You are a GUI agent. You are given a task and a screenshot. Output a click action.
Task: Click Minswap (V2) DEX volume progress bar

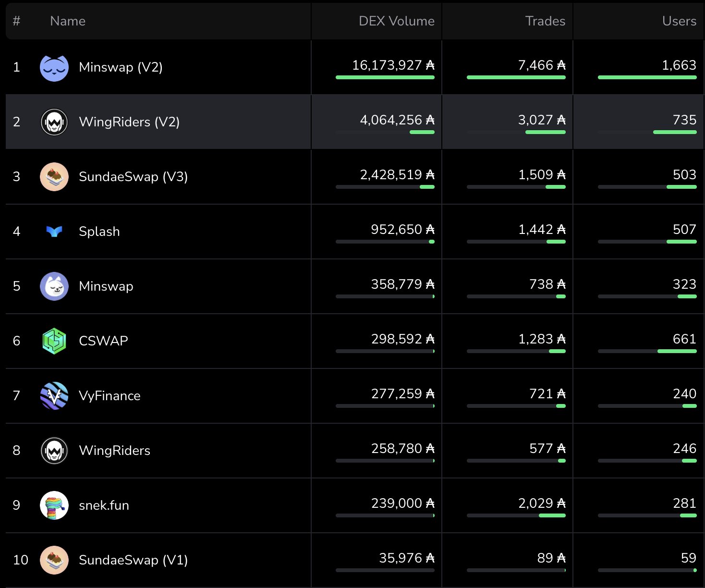pos(385,77)
